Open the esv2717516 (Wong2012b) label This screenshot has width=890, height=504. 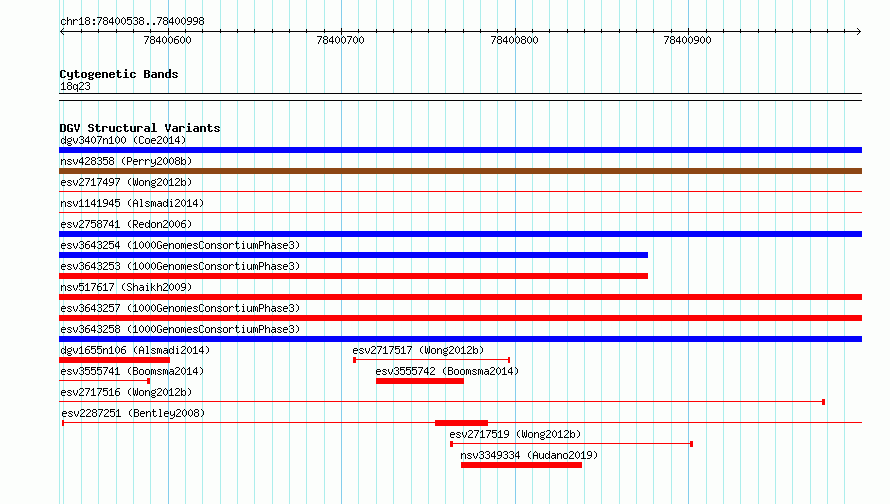pos(126,392)
